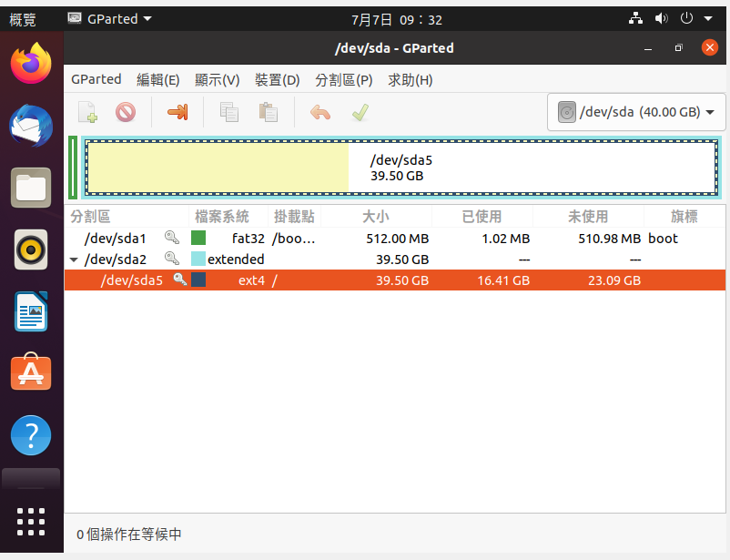Click the /dev/sda5 block in the disk map
Image resolution: width=730 pixels, height=560 pixels.
(x=400, y=168)
